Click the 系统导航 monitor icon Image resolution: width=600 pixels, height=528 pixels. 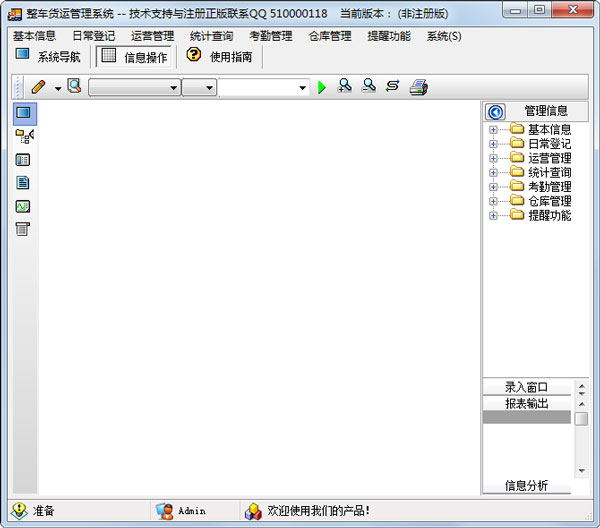point(22,54)
